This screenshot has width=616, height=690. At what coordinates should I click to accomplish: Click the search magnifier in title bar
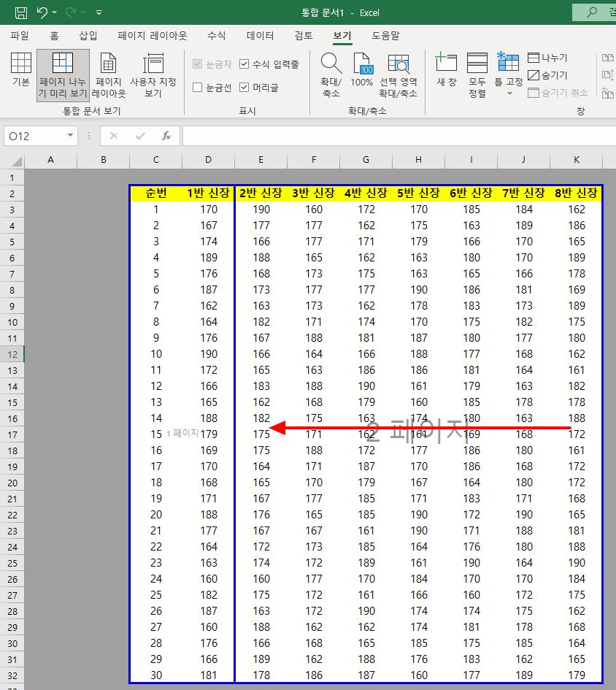[x=592, y=12]
